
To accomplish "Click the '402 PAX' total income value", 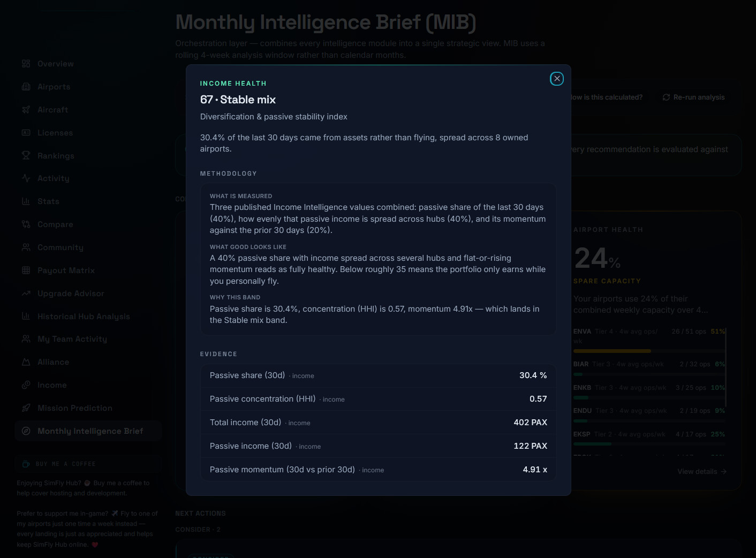I will [531, 423].
